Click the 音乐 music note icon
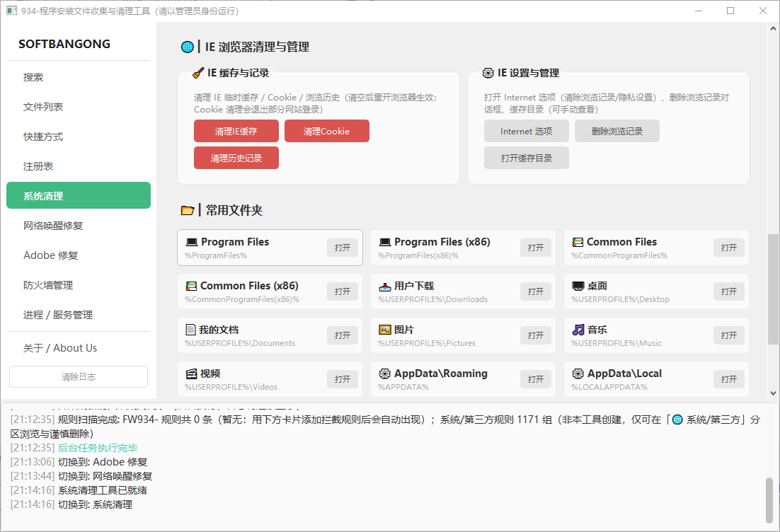Screen dimensions: 780x532 (578, 330)
